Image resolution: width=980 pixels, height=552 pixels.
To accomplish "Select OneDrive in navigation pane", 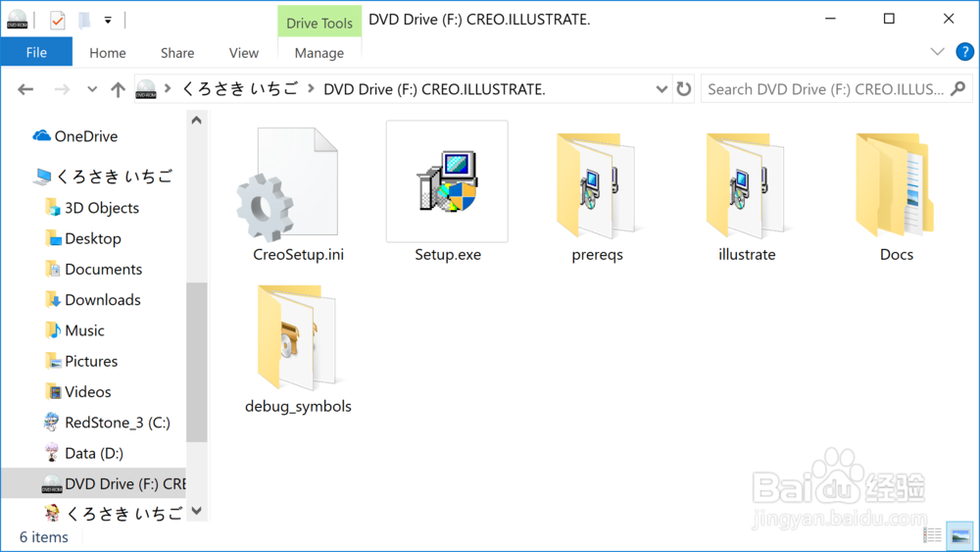I will (75, 136).
